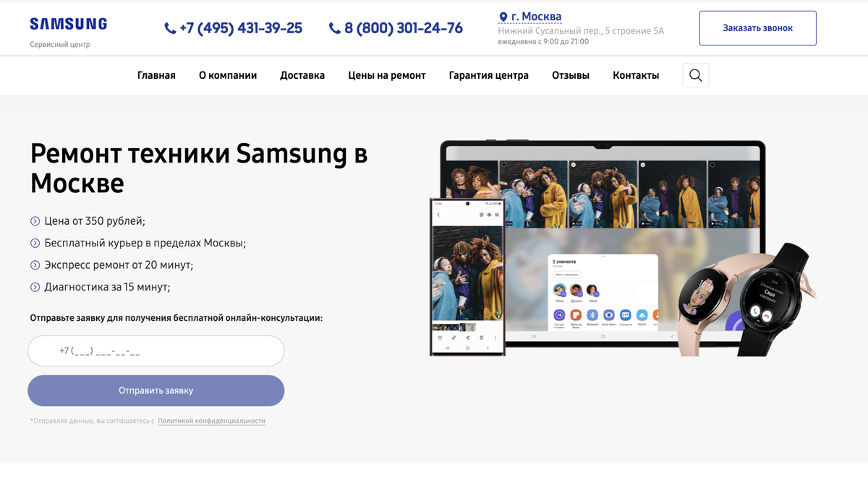Open the Отзывы page
This screenshot has width=868, height=477.
click(x=571, y=75)
